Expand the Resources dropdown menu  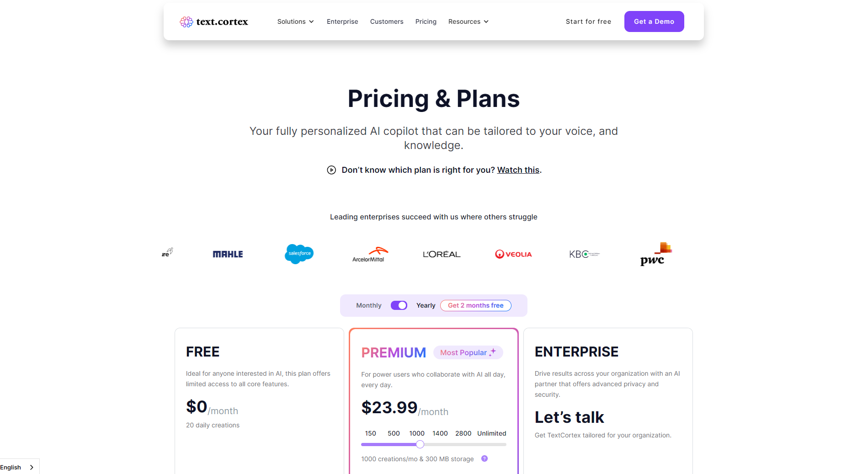[468, 21]
